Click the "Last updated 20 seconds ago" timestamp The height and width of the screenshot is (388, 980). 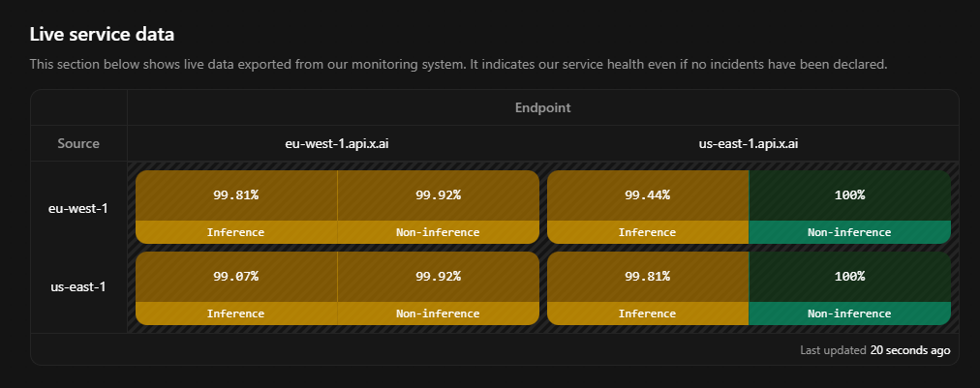(x=874, y=349)
